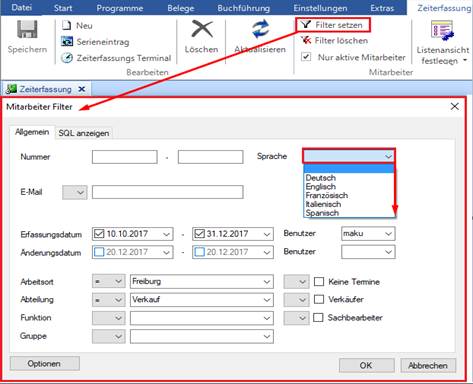Refresh with the Aktualisieren arrows icon
This screenshot has width=473, height=384.
260,29
